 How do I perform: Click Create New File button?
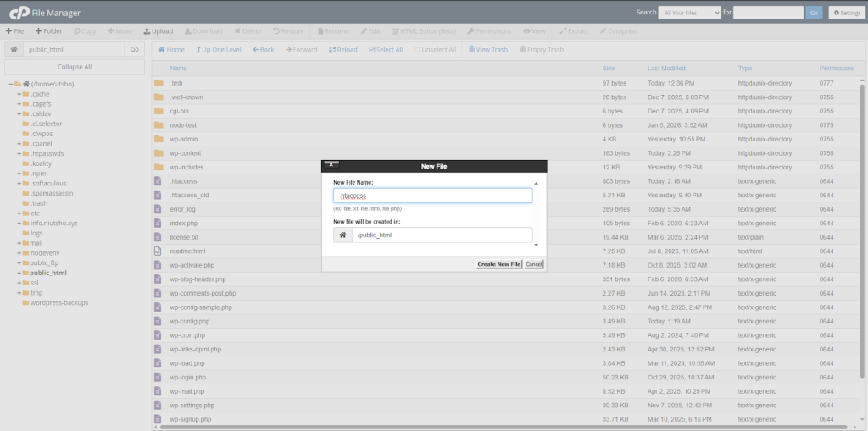coord(498,264)
